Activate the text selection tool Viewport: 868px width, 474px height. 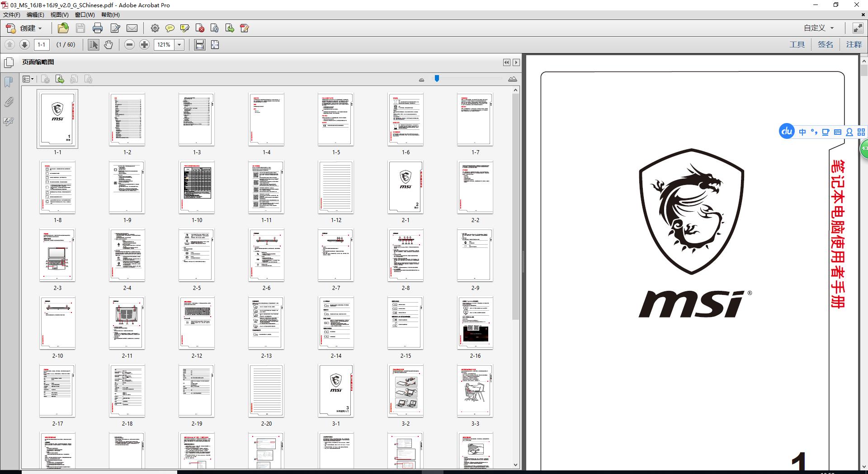coord(93,44)
